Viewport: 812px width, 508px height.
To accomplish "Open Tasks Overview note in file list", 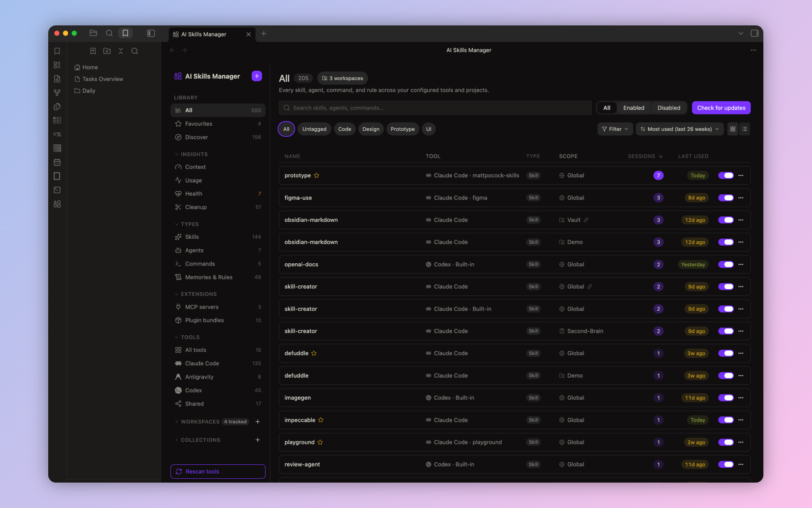I will point(103,79).
